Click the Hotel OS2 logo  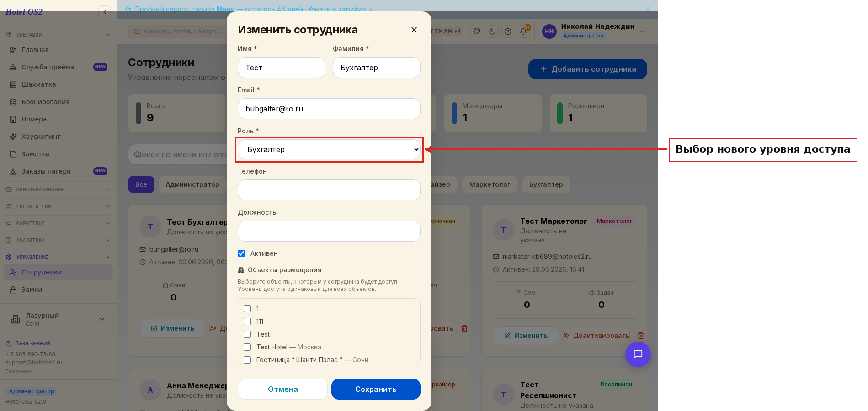(x=24, y=12)
